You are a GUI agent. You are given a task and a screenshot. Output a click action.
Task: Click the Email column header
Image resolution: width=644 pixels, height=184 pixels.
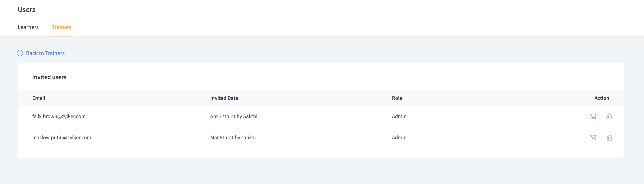(39, 98)
